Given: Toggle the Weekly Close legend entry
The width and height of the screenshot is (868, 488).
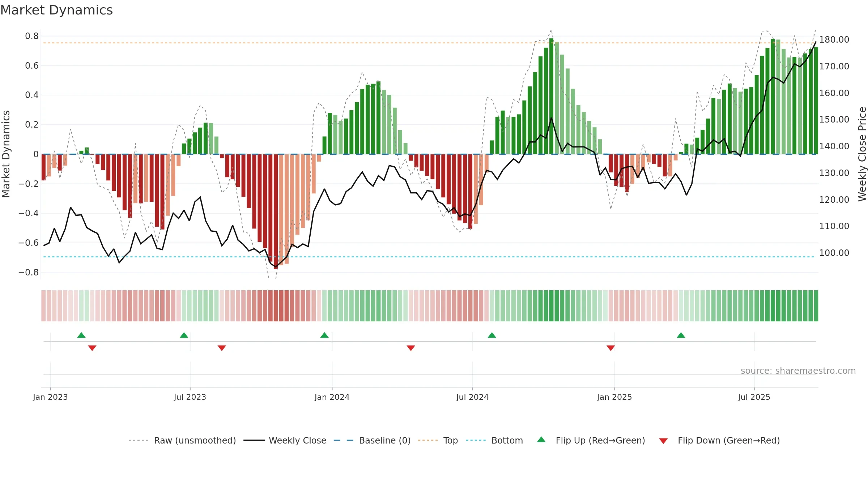Looking at the screenshot, I should 298,440.
